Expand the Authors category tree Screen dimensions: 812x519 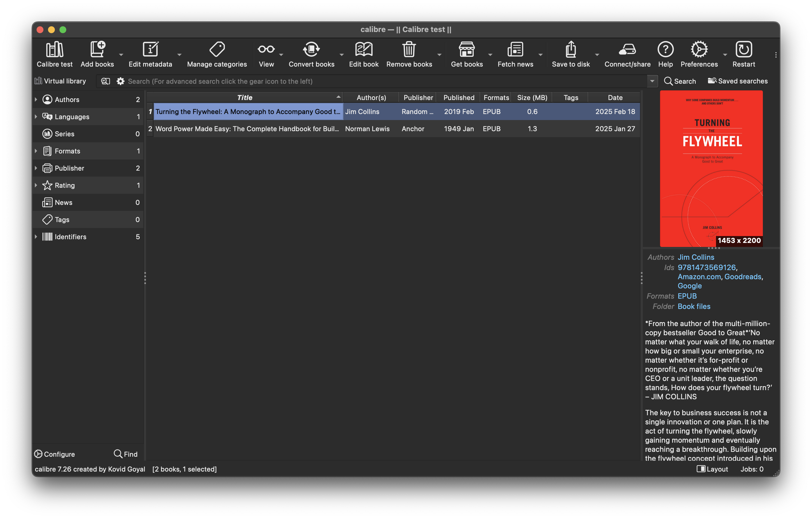(36, 99)
